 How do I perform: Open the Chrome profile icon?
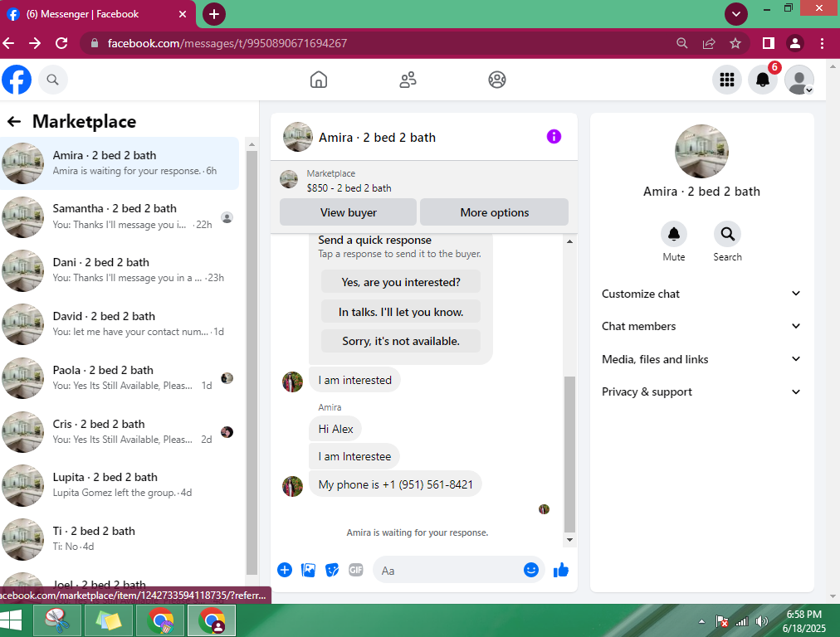(795, 43)
